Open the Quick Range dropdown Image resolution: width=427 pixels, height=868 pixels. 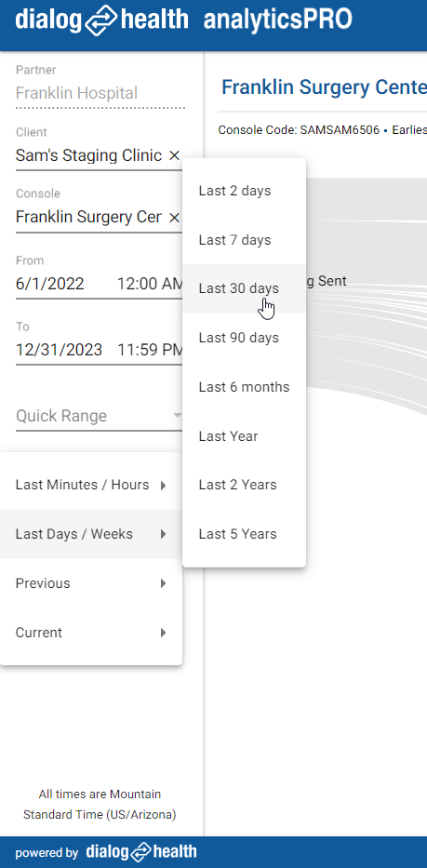pos(100,416)
